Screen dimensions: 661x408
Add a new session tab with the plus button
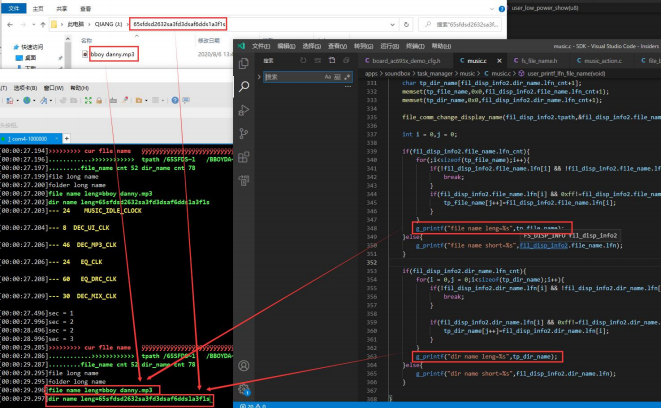coord(67,138)
